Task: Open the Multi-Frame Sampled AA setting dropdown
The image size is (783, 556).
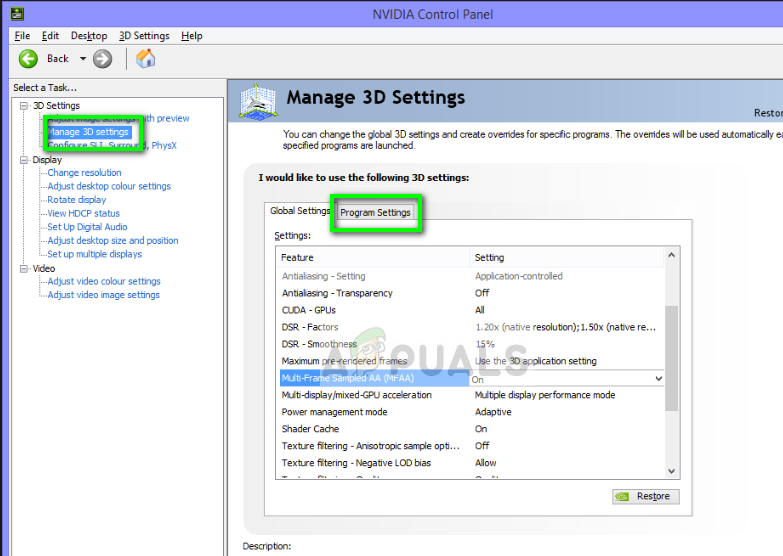Action: [x=659, y=379]
